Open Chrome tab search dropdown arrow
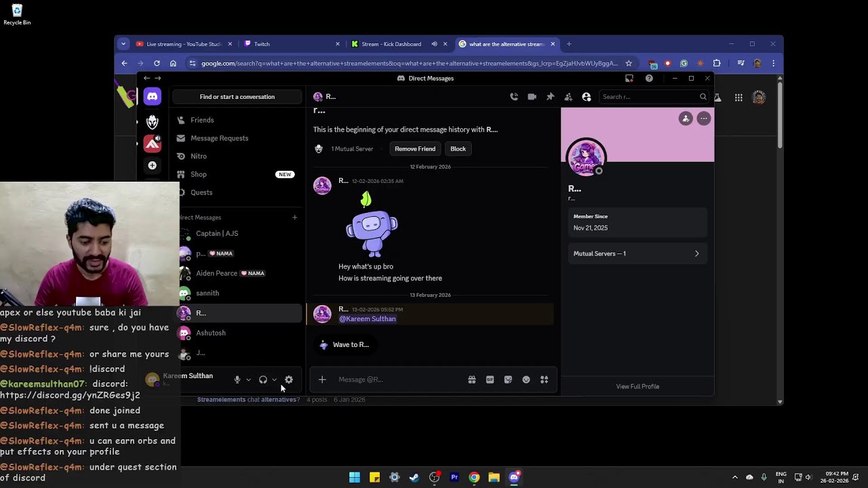The width and height of the screenshot is (868, 488). pyautogui.click(x=123, y=44)
